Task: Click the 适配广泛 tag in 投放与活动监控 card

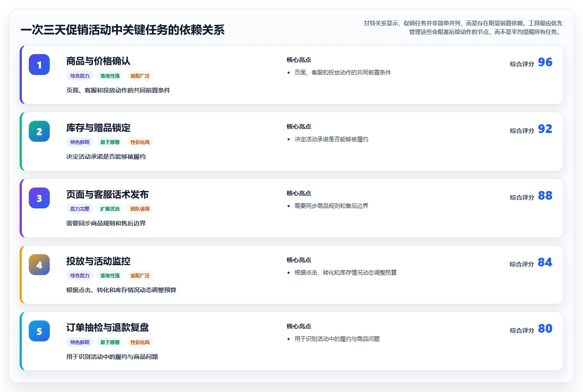Action: [x=140, y=276]
